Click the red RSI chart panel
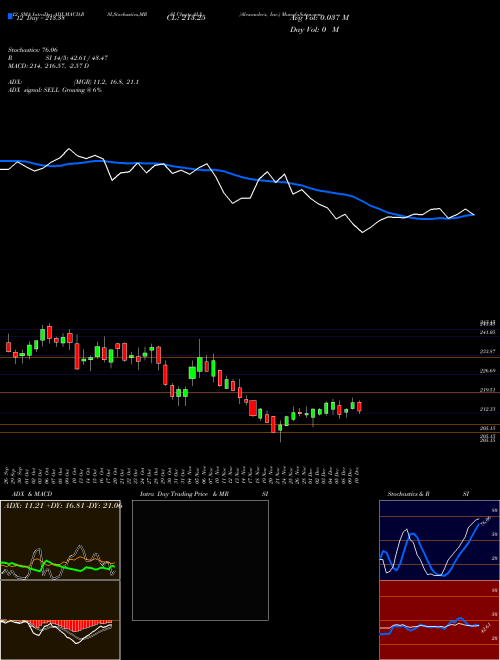This screenshot has width=500, height=660. tap(439, 620)
